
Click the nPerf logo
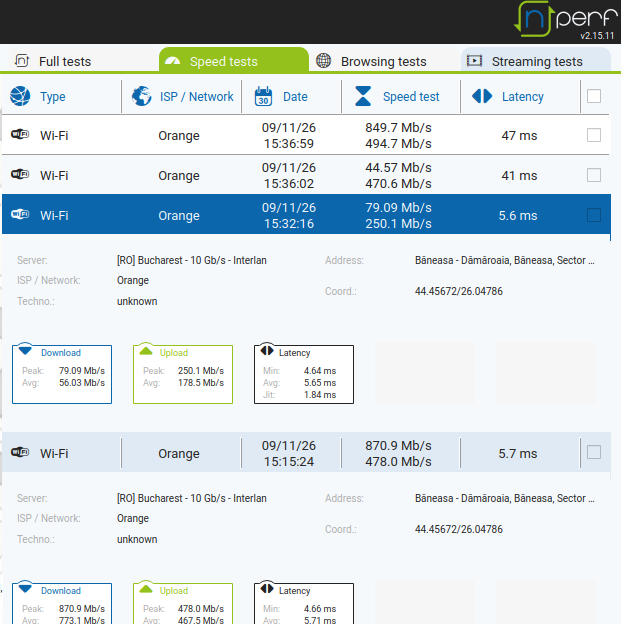[566, 20]
